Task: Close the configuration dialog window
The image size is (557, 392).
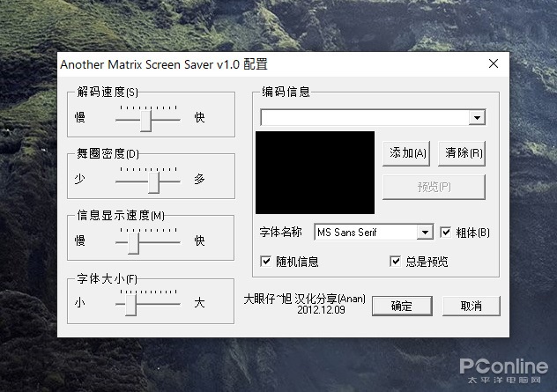Action: tap(494, 64)
